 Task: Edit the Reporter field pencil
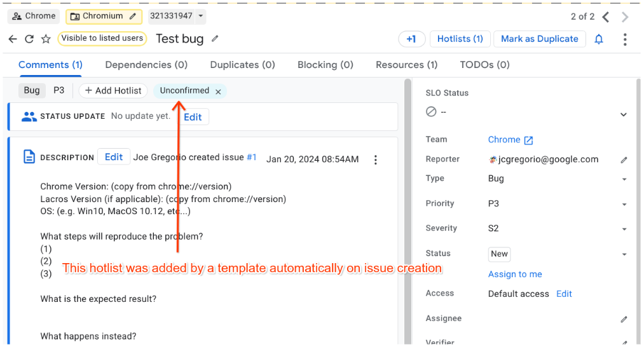pos(624,160)
